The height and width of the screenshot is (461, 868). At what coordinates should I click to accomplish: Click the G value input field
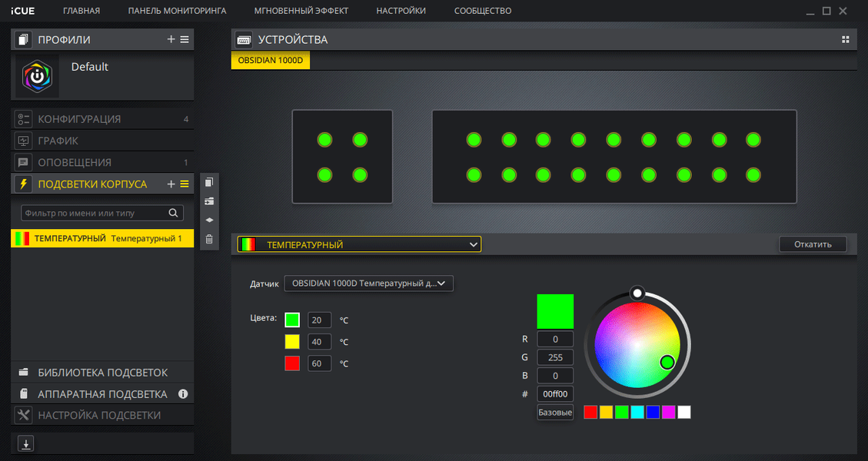click(554, 357)
